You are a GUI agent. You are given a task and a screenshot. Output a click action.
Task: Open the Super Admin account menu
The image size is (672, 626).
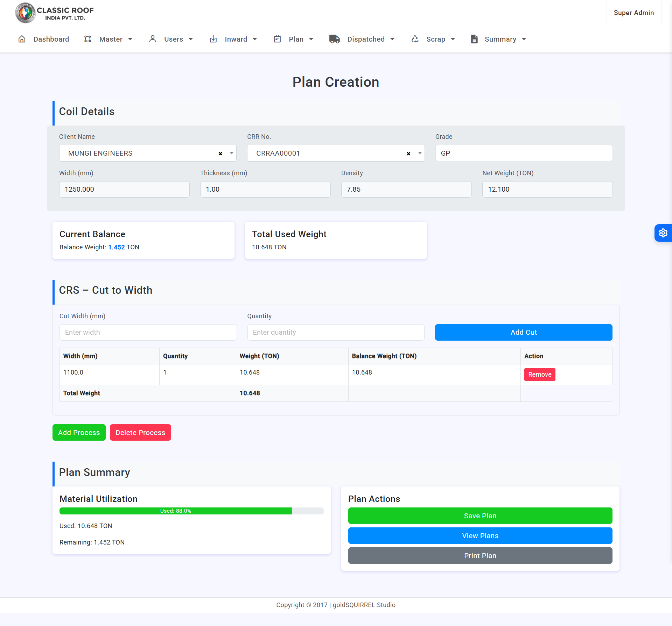(633, 13)
